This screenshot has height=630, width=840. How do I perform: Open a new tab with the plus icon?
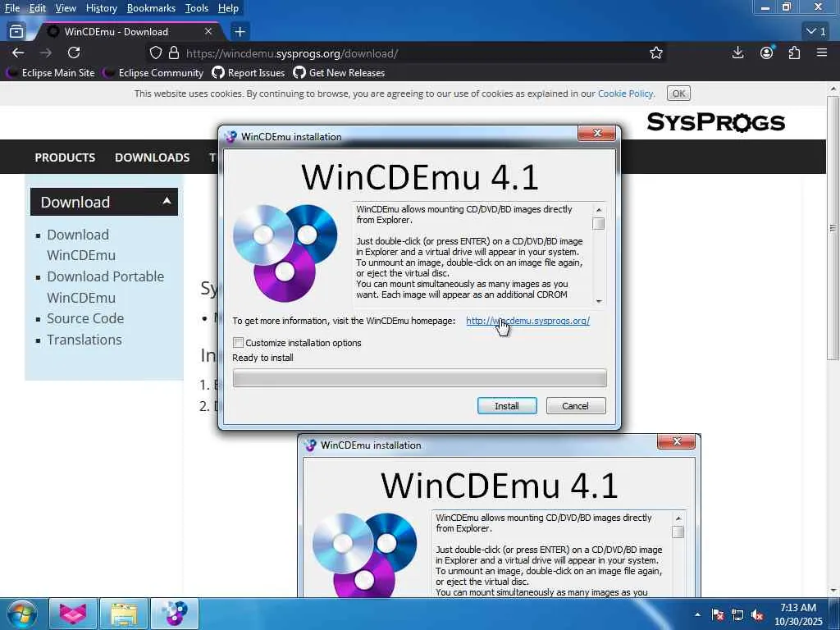[240, 32]
